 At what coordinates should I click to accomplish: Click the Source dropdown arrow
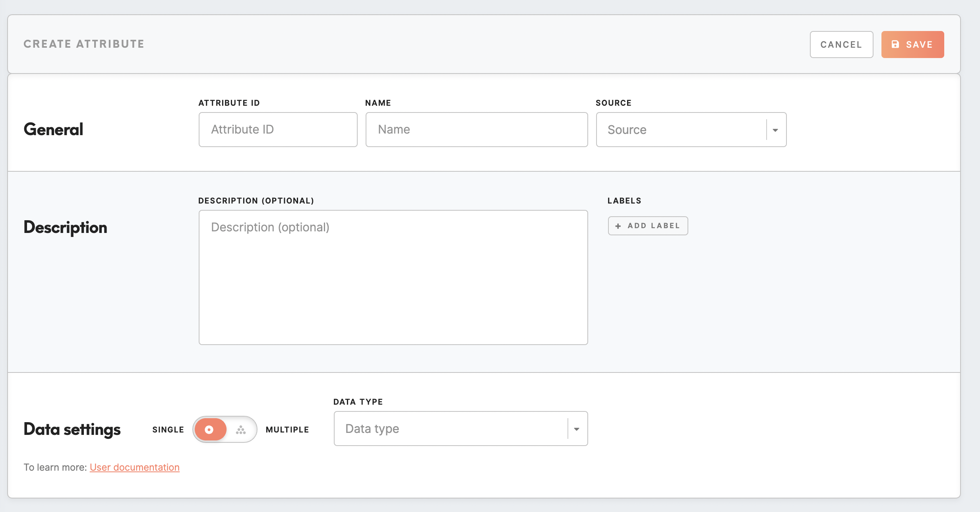[775, 130]
